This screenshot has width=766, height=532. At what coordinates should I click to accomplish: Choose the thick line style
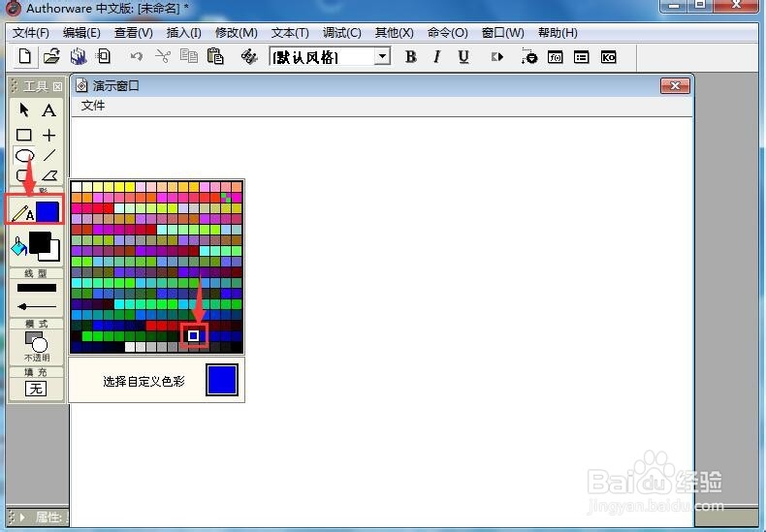point(37,288)
